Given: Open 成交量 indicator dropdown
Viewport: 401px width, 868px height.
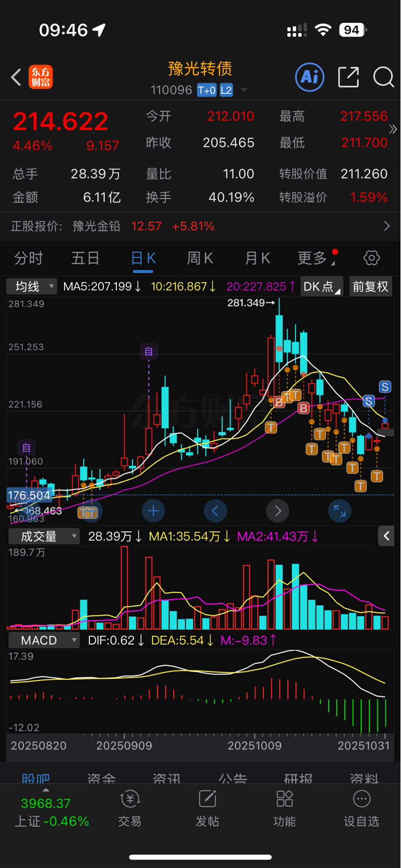Looking at the screenshot, I should pyautogui.click(x=44, y=536).
